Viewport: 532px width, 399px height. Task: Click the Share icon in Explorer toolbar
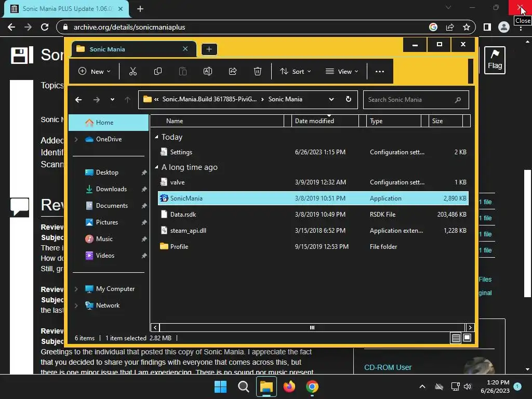233,71
